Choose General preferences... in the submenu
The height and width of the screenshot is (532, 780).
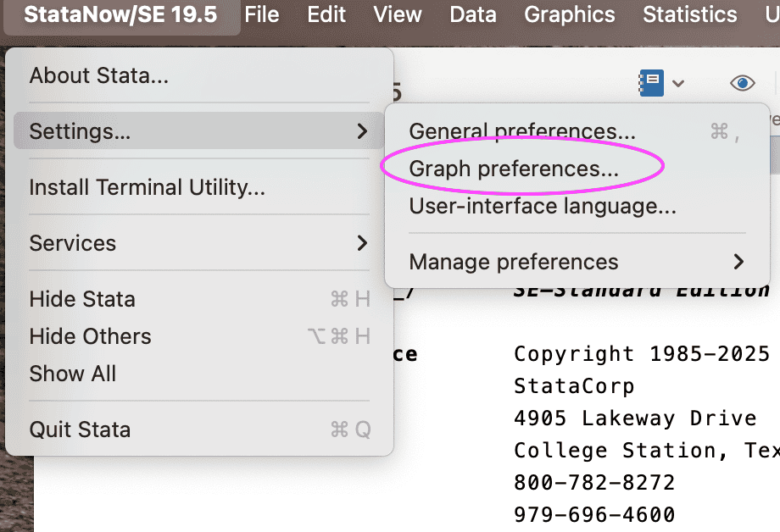(x=522, y=131)
